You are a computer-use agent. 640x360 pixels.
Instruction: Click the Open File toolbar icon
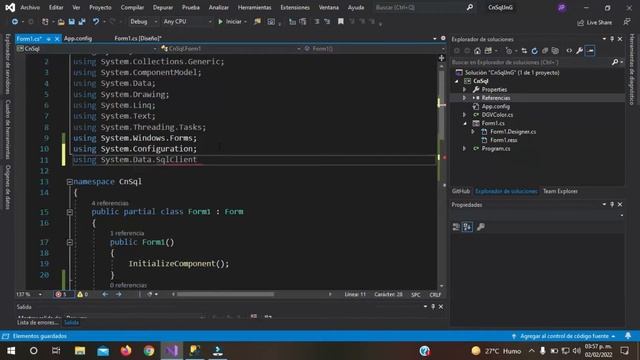(61, 22)
